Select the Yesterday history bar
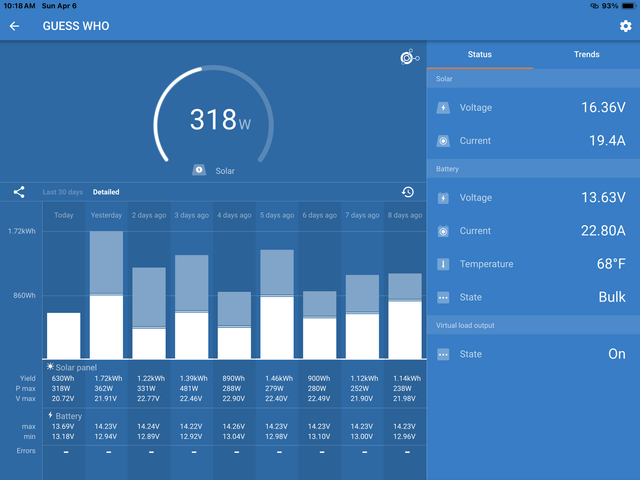The image size is (640, 480). coord(106,295)
